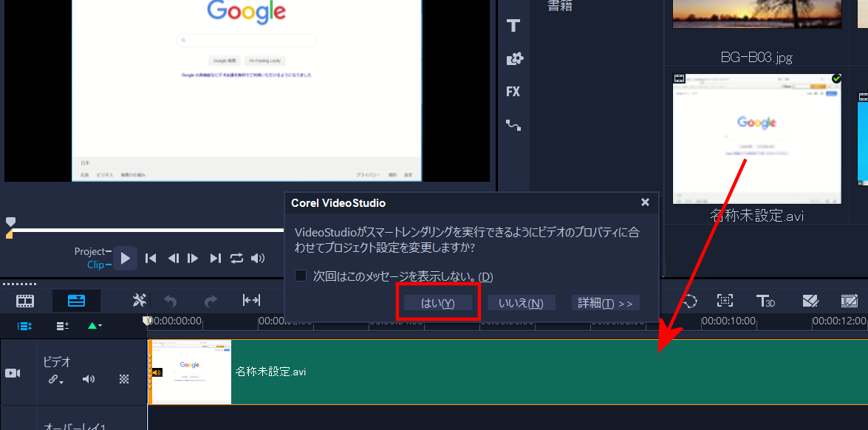Undo the last action
This screenshot has height=430, width=868.
coord(171,301)
